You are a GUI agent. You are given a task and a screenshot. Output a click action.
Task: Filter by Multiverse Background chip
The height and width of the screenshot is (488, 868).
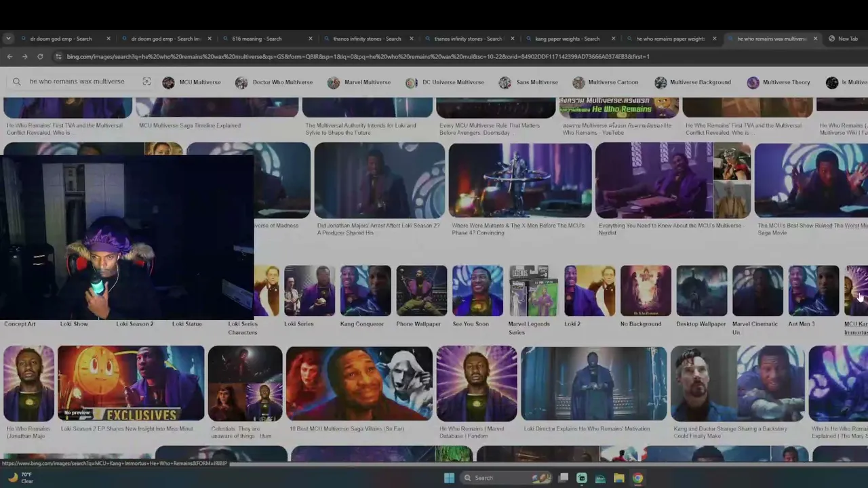coord(693,82)
